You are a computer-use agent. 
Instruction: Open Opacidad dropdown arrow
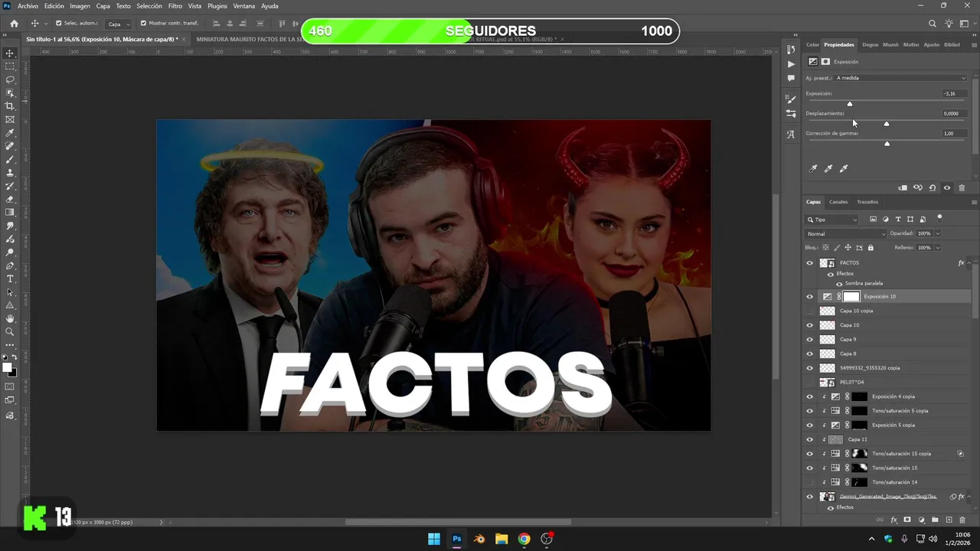click(x=938, y=233)
